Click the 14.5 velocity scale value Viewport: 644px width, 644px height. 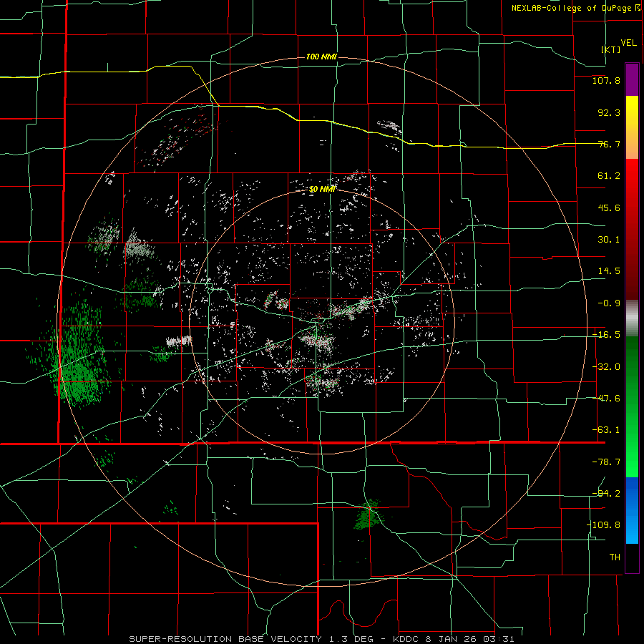click(x=609, y=271)
